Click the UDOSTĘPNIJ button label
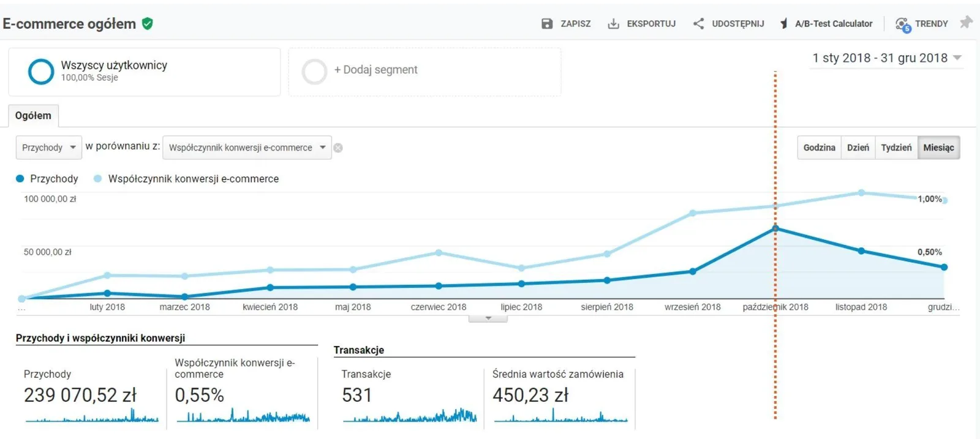 tap(738, 24)
